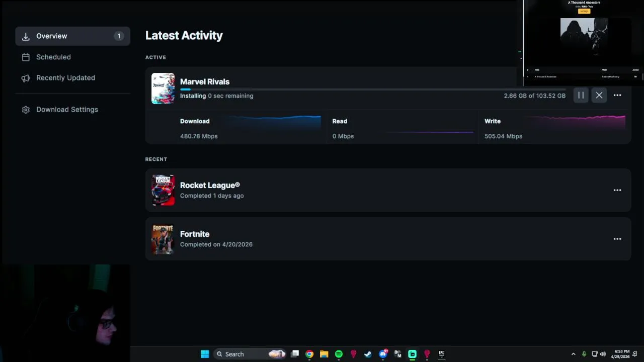Image resolution: width=644 pixels, height=362 pixels.
Task: Click the Rocket League® title
Action: 210,185
